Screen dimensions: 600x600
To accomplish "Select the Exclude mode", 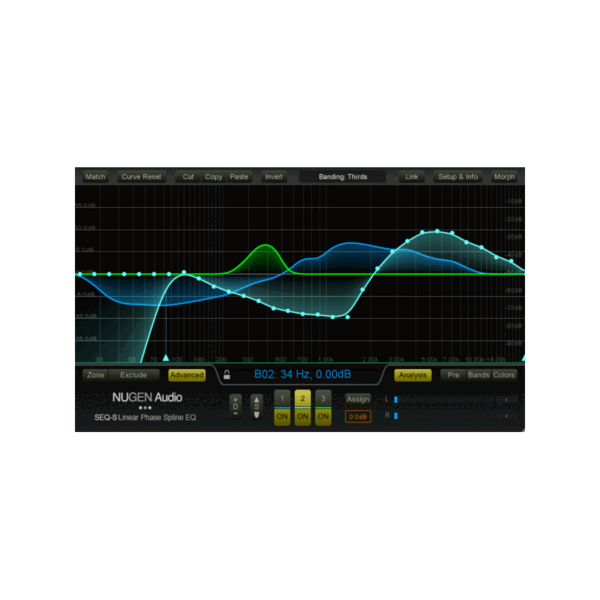I will point(134,375).
